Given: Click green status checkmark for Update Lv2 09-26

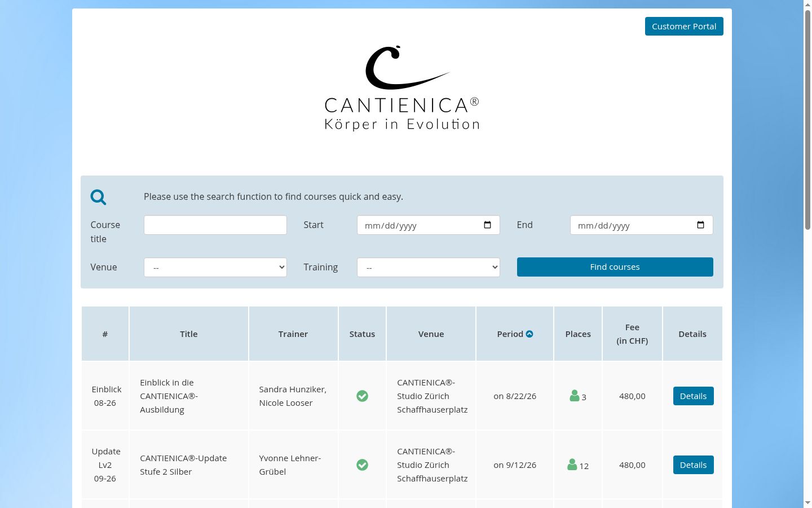Looking at the screenshot, I should coord(363,465).
